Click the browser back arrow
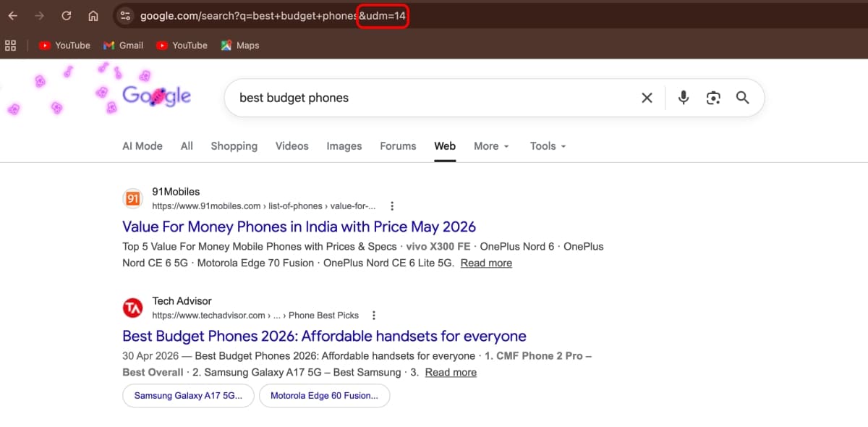The height and width of the screenshot is (427, 868). pos(13,15)
